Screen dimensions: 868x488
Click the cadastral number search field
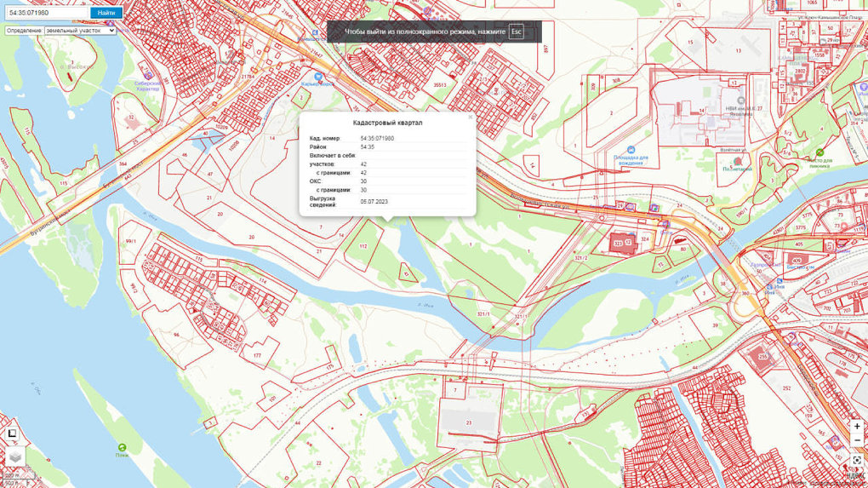click(x=46, y=13)
